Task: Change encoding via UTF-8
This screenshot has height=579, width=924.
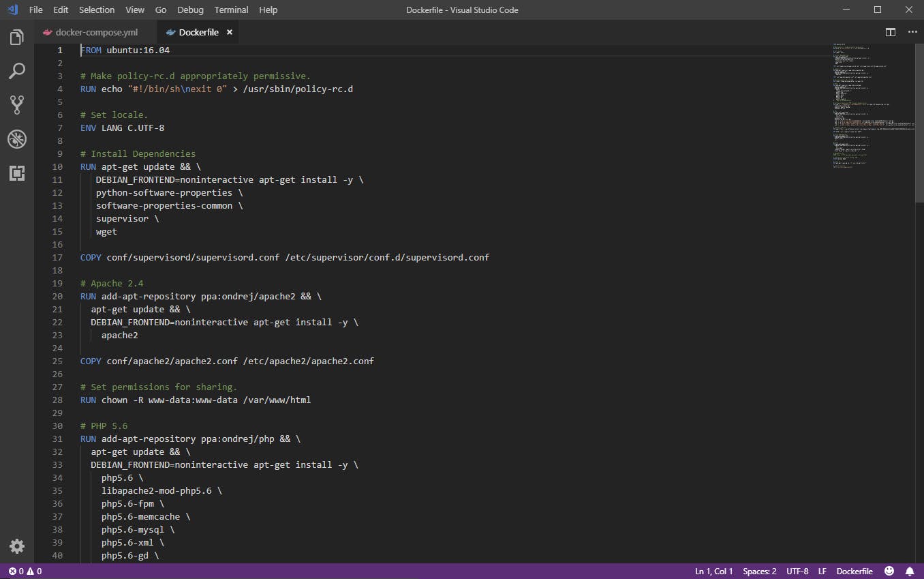Action: pyautogui.click(x=797, y=571)
